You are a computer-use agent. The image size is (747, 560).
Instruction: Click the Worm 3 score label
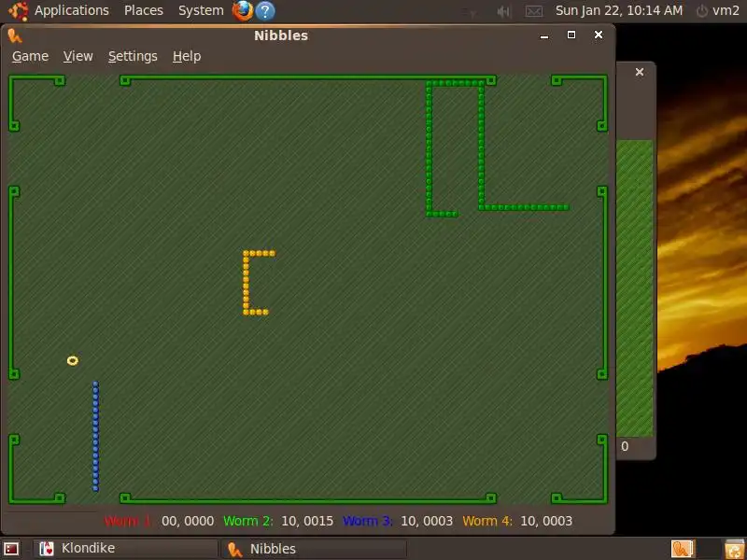[368, 521]
